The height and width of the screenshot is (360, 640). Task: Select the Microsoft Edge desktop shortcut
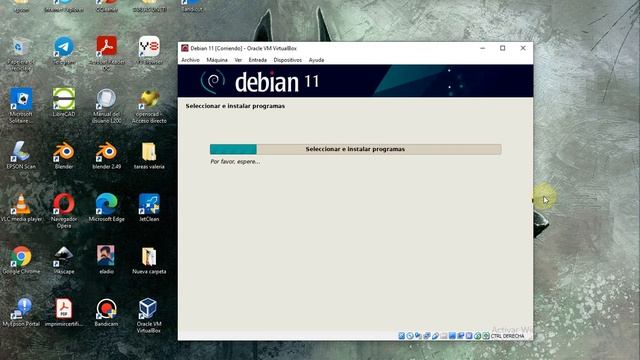pos(107,207)
